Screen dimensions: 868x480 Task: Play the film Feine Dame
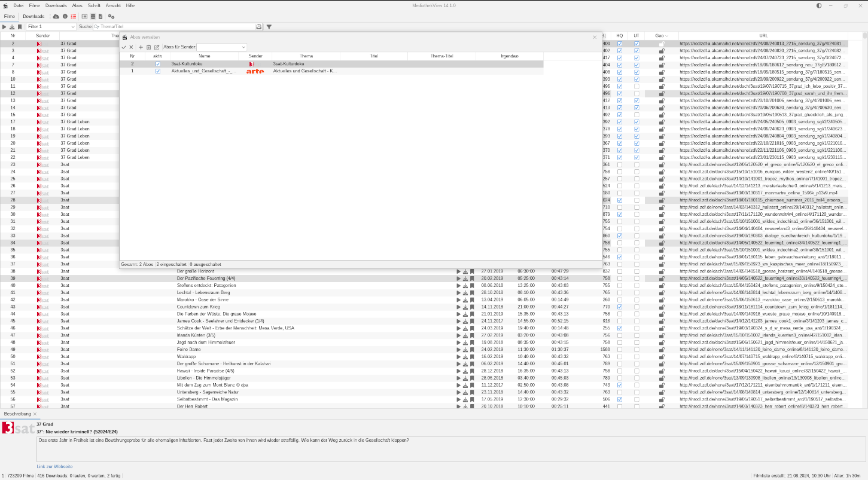tap(459, 350)
